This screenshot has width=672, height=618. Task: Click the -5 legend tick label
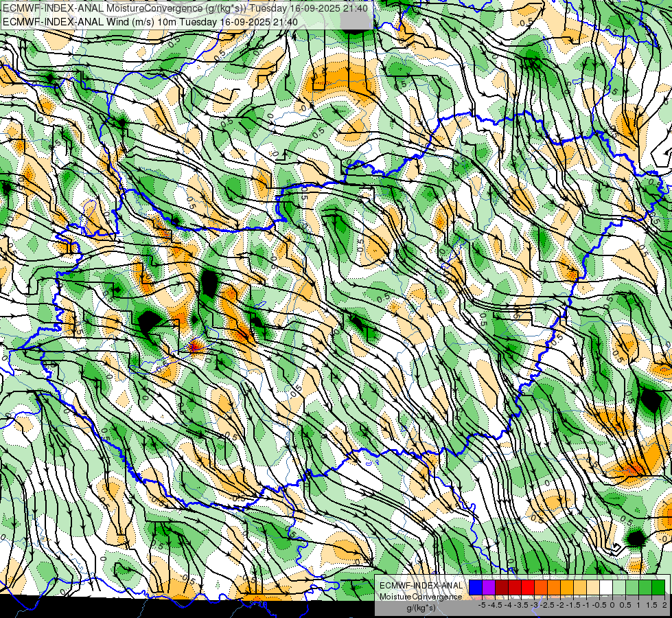click(482, 605)
